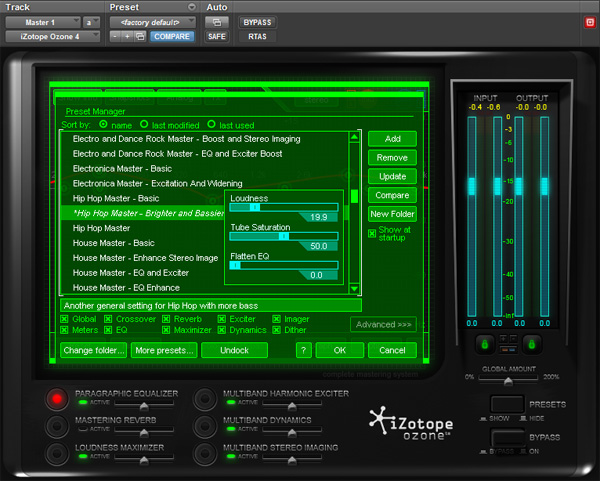Click the red target button at top right
This screenshot has height=481, width=600.
click(x=590, y=23)
